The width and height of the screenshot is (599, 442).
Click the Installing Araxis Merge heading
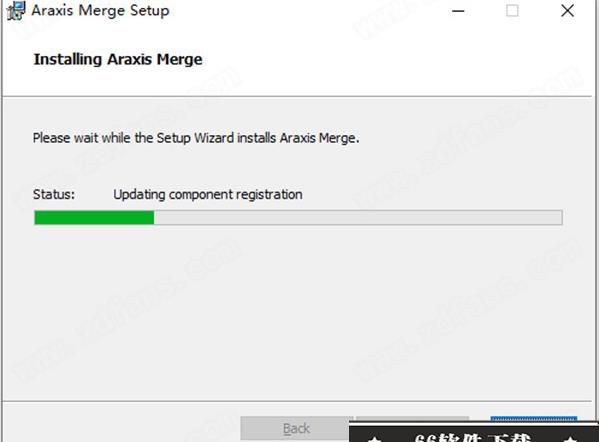[x=118, y=59]
